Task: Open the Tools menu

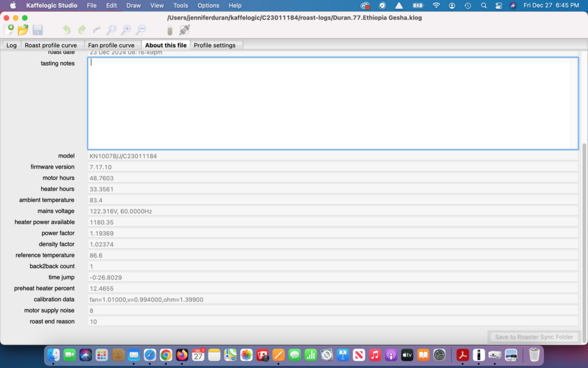Action: click(x=180, y=6)
